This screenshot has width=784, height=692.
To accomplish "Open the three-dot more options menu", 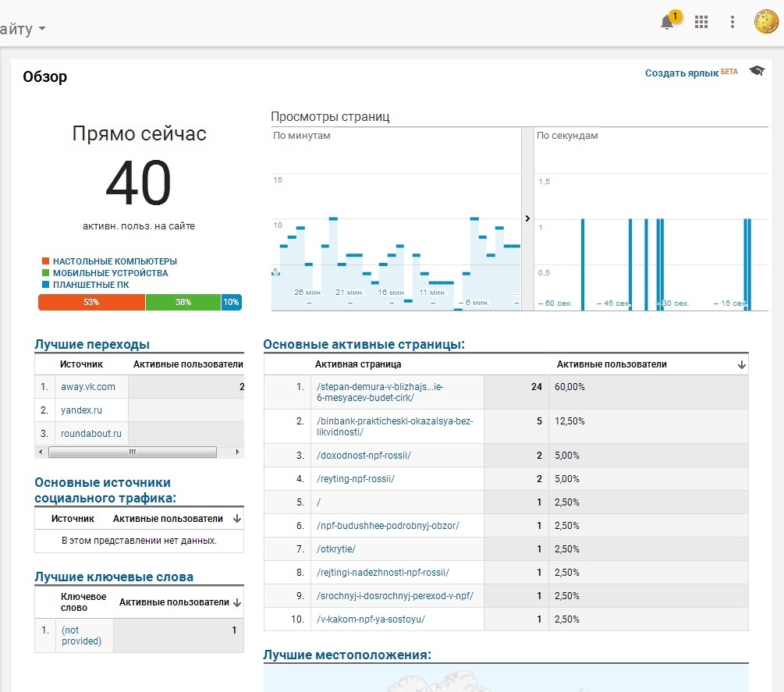I will (x=732, y=22).
